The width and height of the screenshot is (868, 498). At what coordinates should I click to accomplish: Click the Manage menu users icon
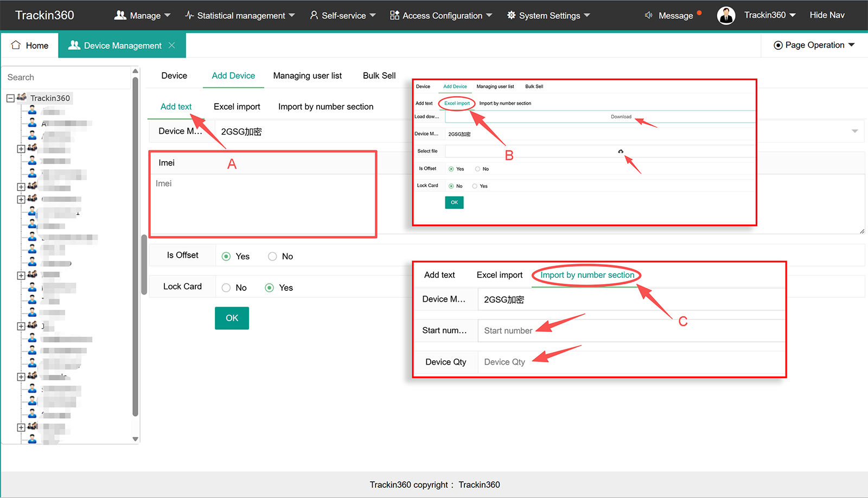pos(120,15)
